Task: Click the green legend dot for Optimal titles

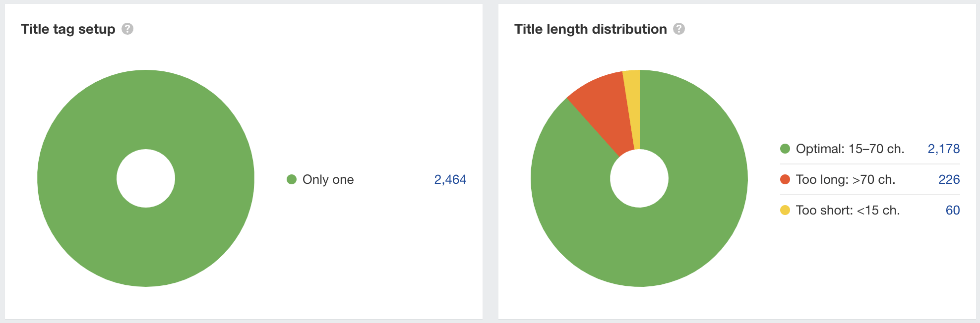Action: [785, 149]
